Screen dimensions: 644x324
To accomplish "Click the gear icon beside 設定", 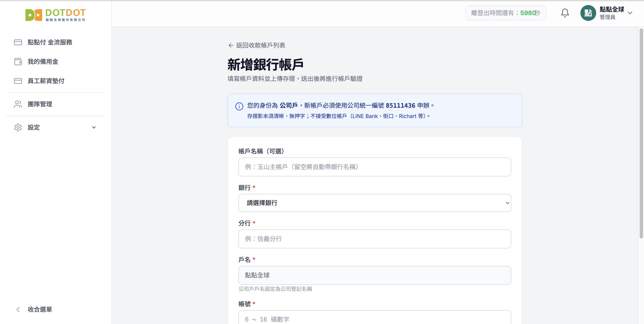I will [x=18, y=127].
